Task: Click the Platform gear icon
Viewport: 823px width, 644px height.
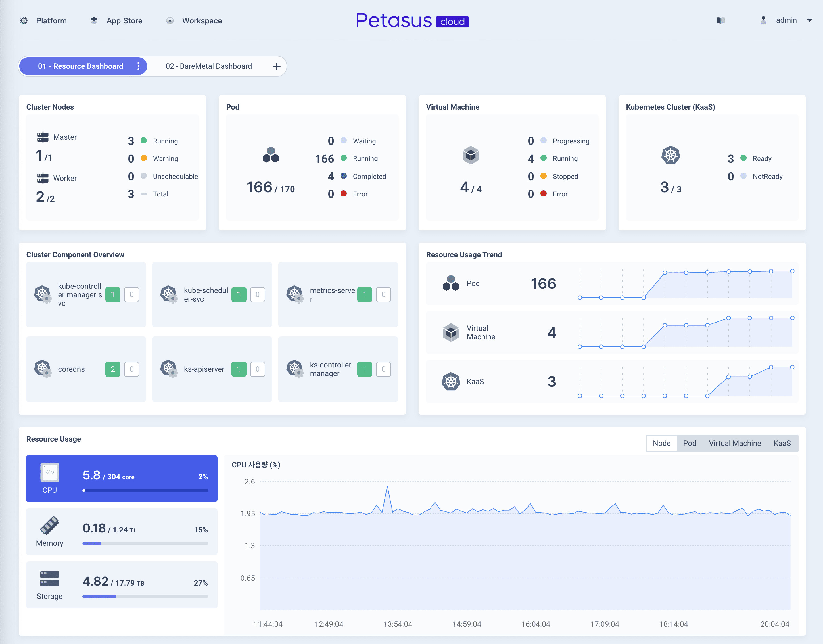Action: click(24, 21)
